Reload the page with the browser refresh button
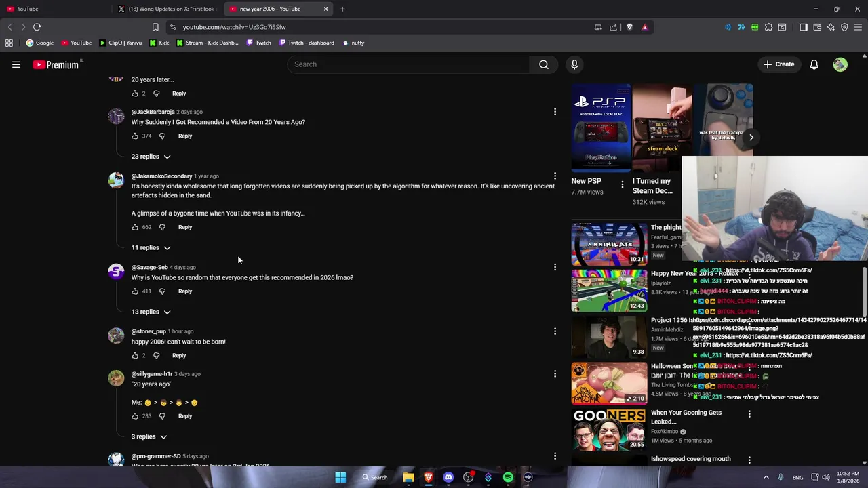 coord(37,27)
